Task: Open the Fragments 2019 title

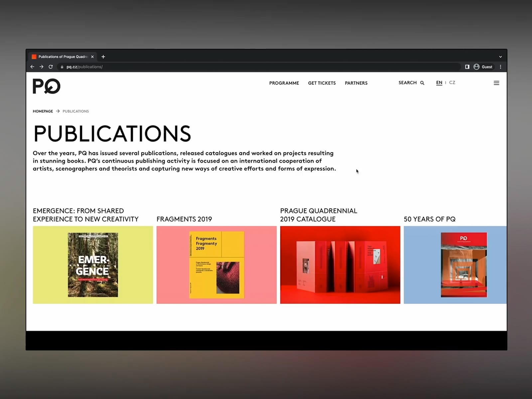Action: 184,219
